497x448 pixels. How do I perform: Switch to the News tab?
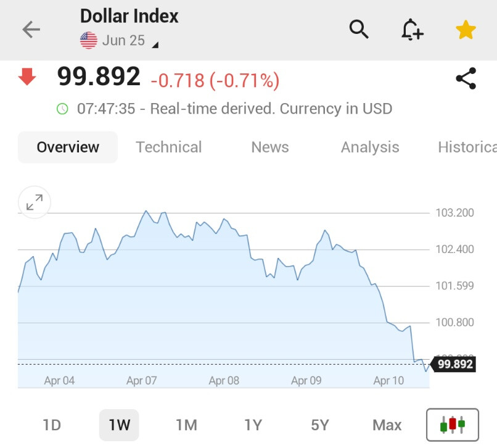(x=270, y=147)
